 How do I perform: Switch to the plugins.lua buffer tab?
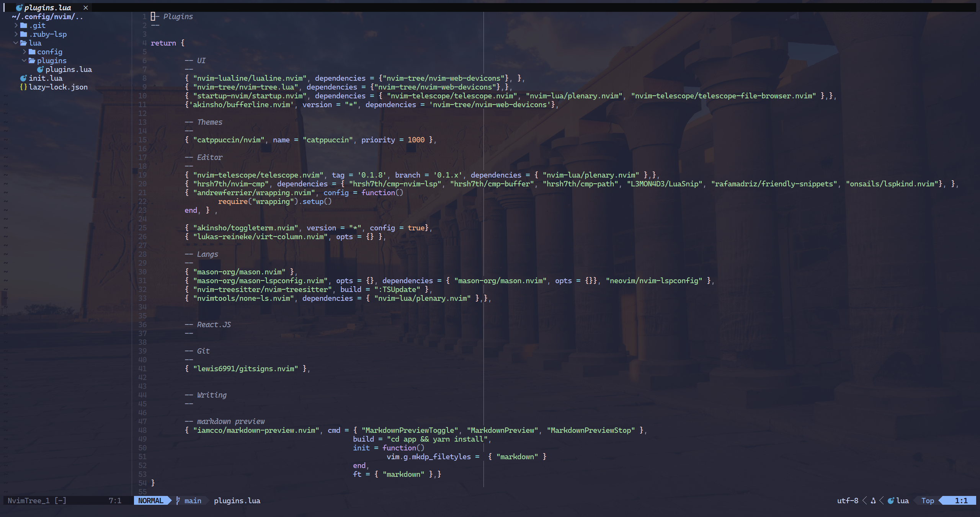[x=48, y=8]
